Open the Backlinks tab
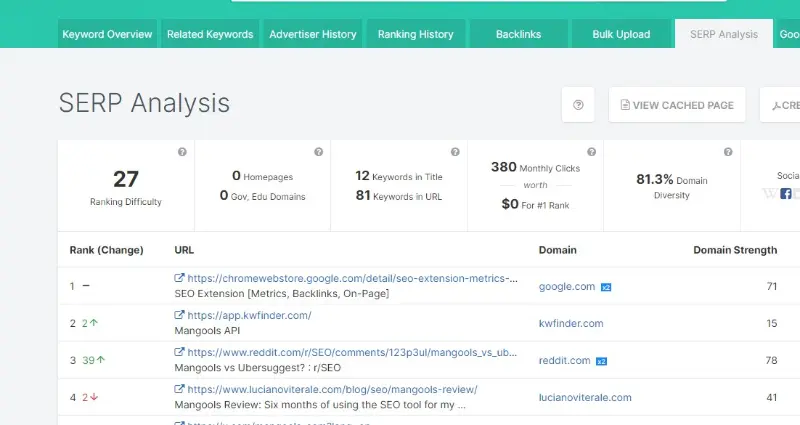 click(x=518, y=34)
